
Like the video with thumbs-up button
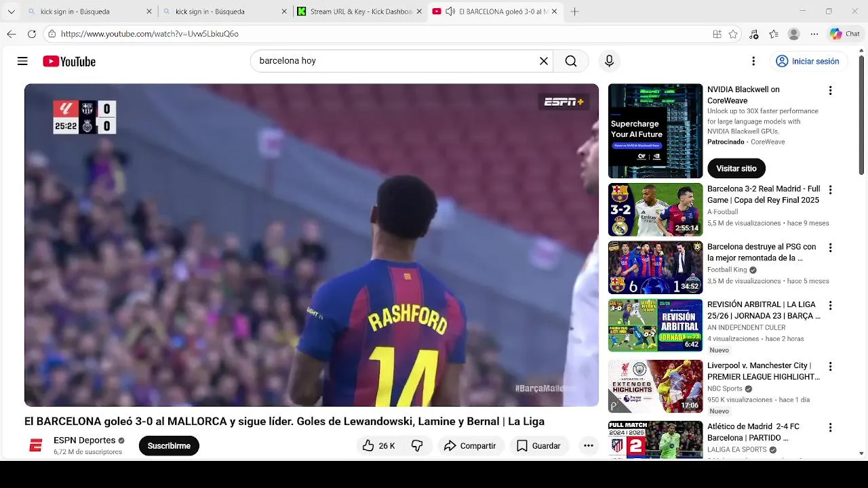click(x=378, y=445)
